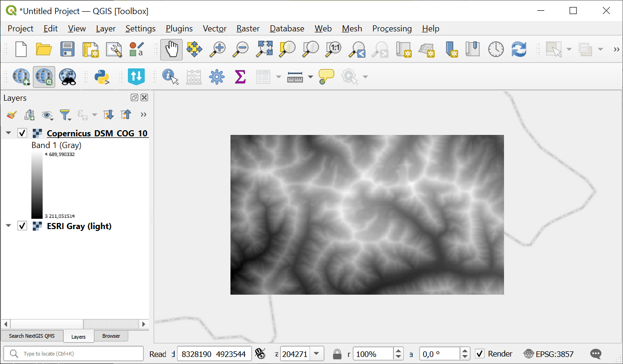Screen dimensions: 623x364
Task: Click the Zoom Full extent icon
Action: [264, 50]
